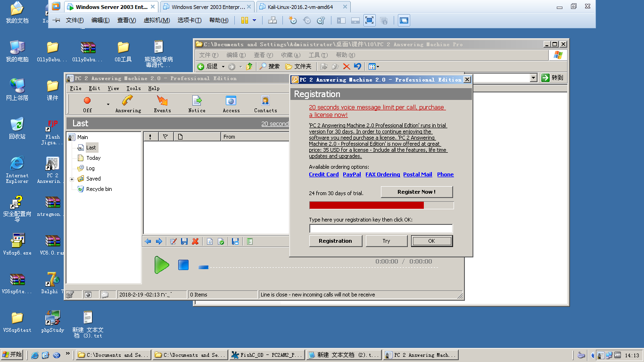Viewport: 644px width, 362px height.
Task: Click the From column header
Action: coord(255,137)
